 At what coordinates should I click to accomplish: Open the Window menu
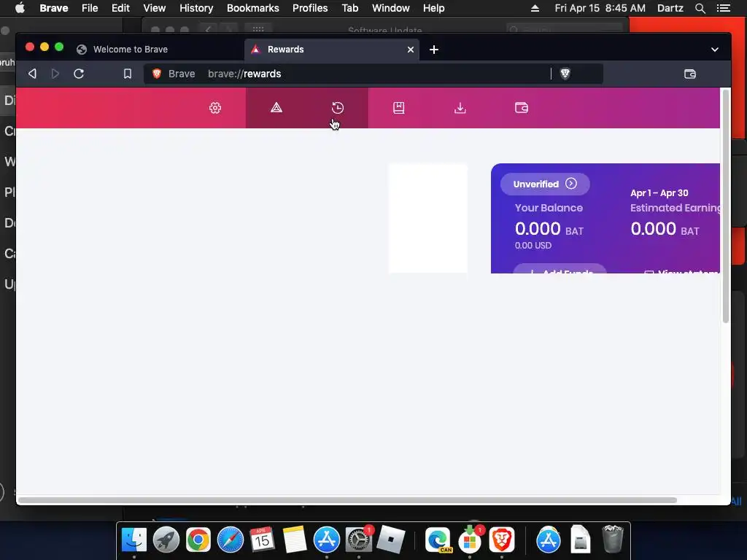click(391, 8)
